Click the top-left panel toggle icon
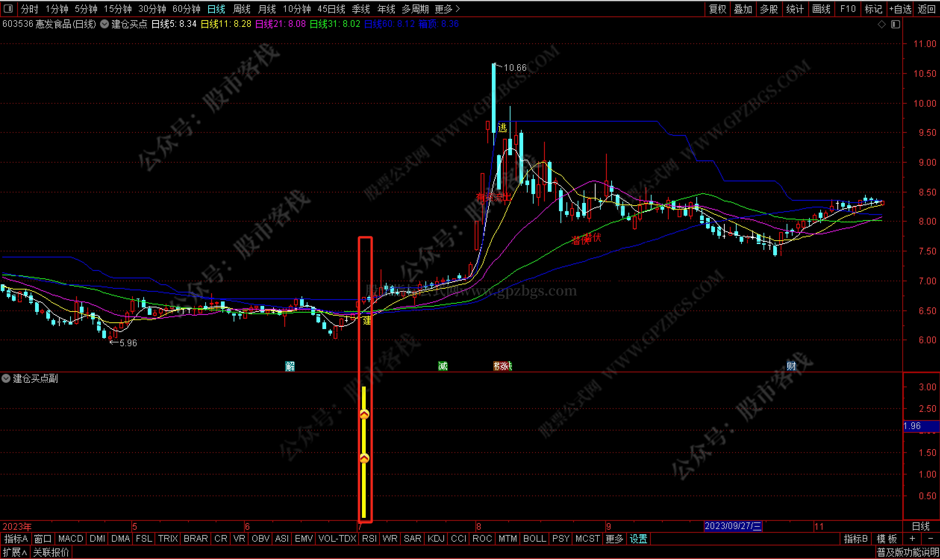Image resolution: width=940 pixels, height=560 pixels. (x=8, y=8)
